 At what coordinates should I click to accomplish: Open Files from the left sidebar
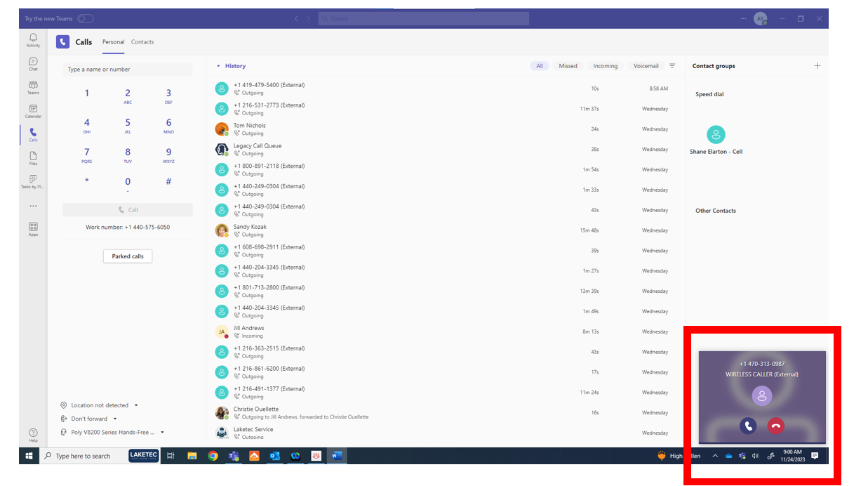33,159
